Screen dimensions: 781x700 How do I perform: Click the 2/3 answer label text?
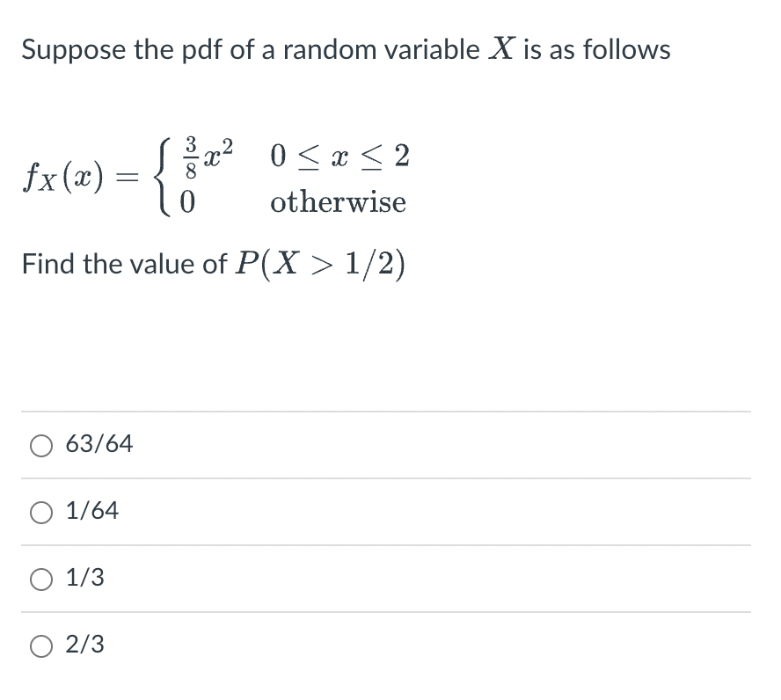coord(85,644)
